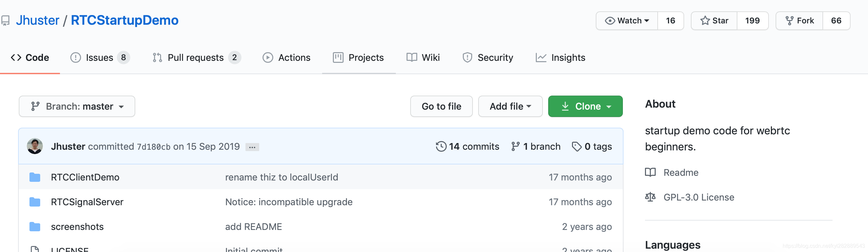This screenshot has width=868, height=252.
Task: Click the screenshots folder icon
Action: 35,227
